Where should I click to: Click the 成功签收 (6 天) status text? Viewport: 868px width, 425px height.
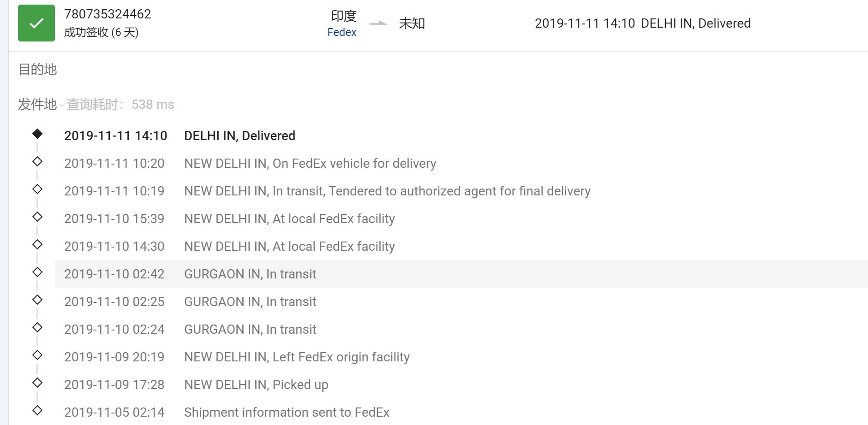tap(101, 32)
